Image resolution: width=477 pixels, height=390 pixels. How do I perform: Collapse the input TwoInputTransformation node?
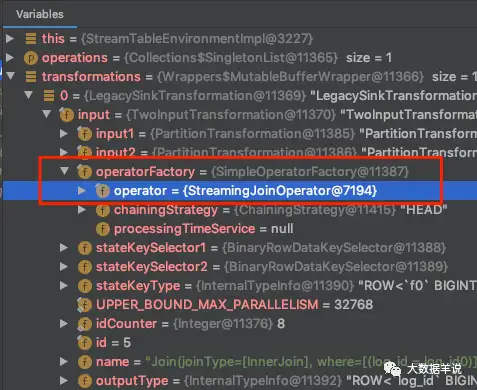click(47, 114)
